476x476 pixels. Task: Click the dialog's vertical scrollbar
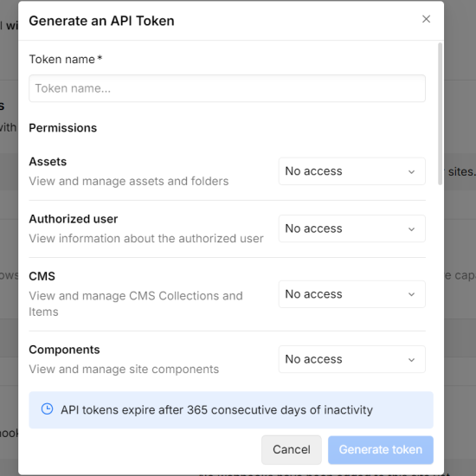click(440, 114)
